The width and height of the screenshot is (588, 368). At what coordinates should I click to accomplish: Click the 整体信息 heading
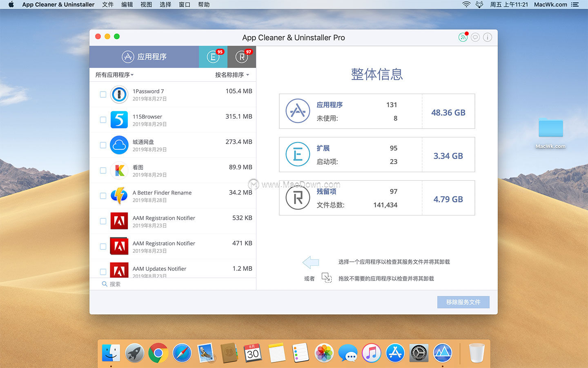377,74
